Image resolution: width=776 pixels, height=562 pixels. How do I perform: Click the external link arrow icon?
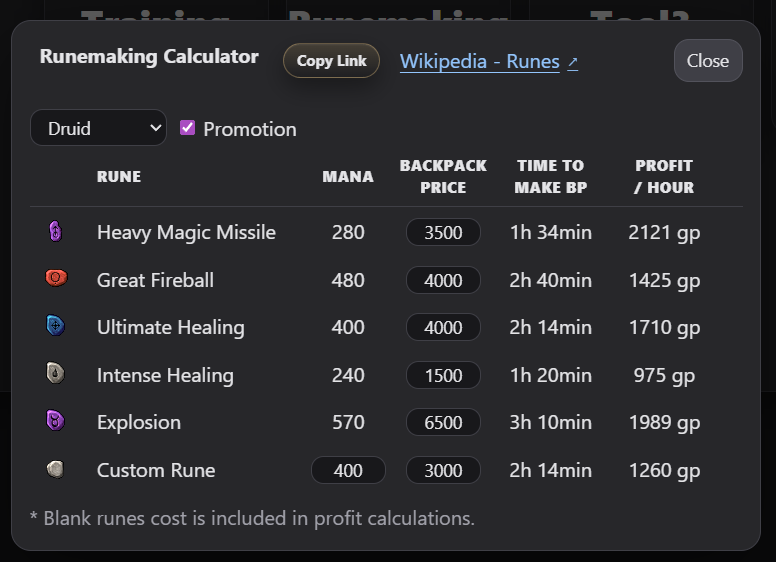573,62
